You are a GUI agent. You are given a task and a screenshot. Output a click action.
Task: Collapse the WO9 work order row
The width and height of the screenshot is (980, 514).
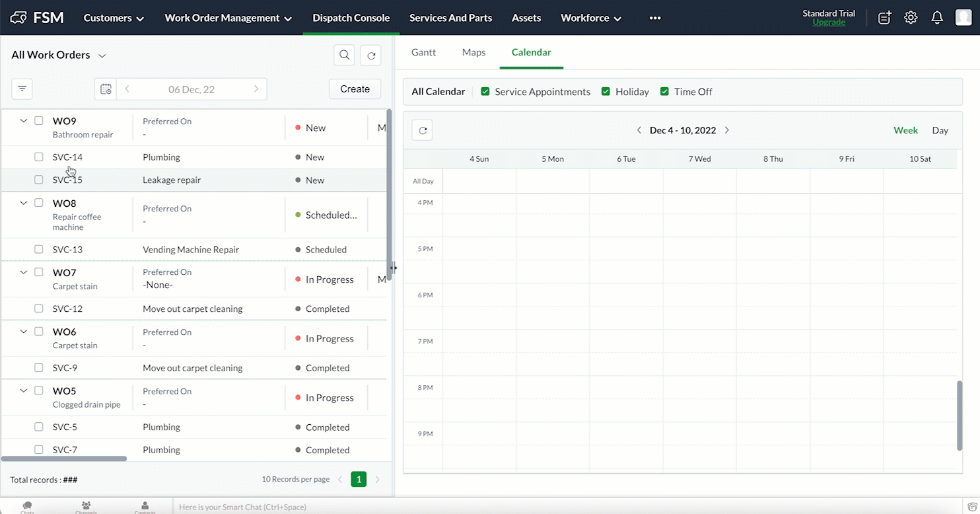23,121
